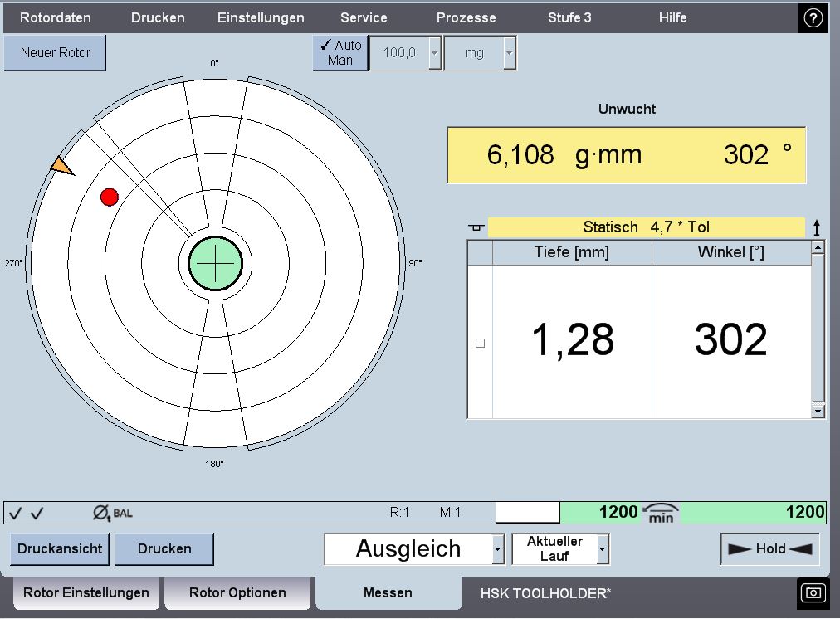840x619 pixels.
Task: Open the Ausgleich dropdown
Action: coord(497,548)
